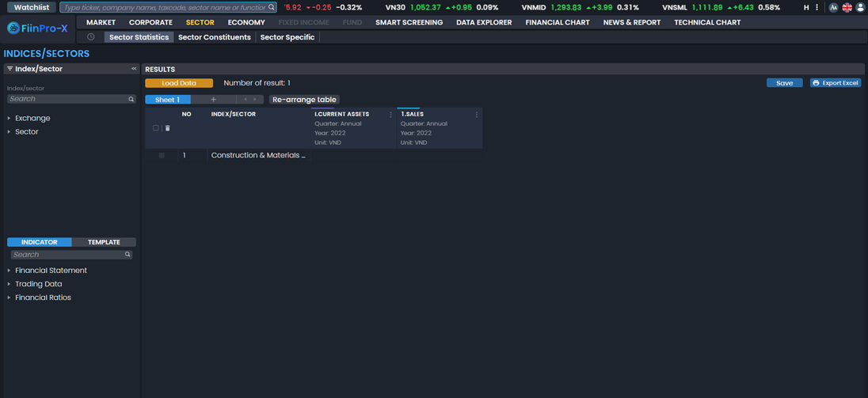Switch language via the UK flag icon
868x398 pixels.
847,7
